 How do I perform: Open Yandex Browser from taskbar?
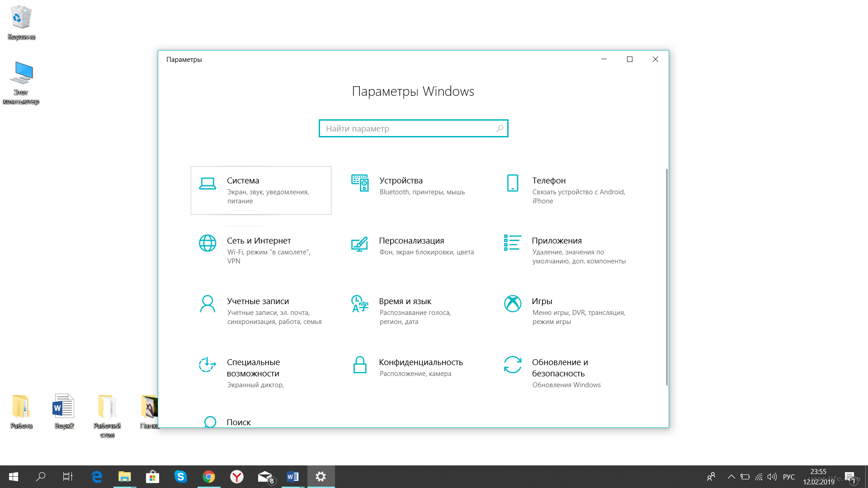pos(236,477)
